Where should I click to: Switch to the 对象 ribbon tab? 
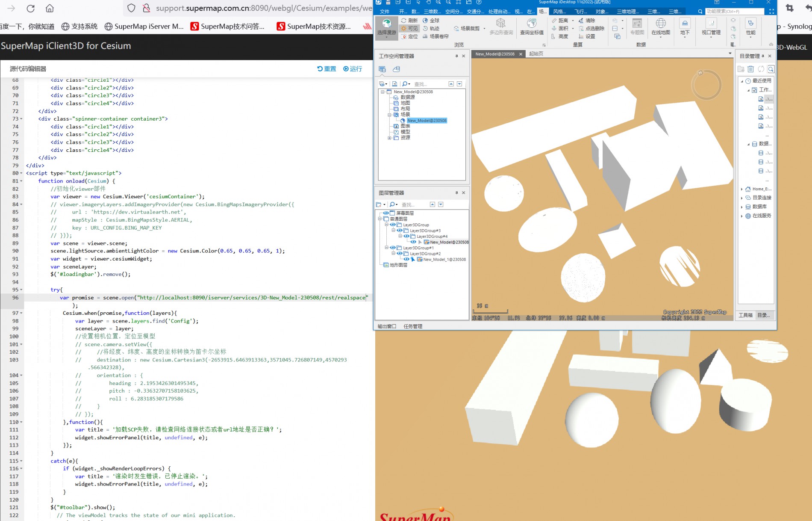[x=602, y=12]
